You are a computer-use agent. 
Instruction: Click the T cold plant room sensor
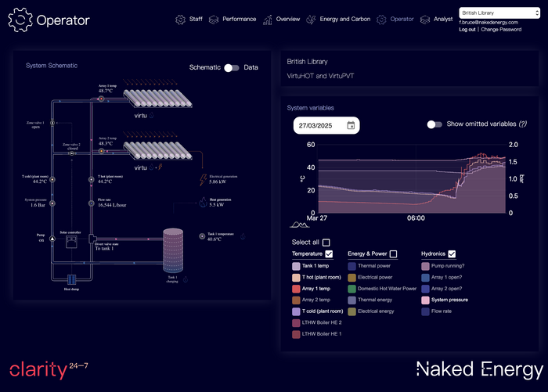click(52, 180)
